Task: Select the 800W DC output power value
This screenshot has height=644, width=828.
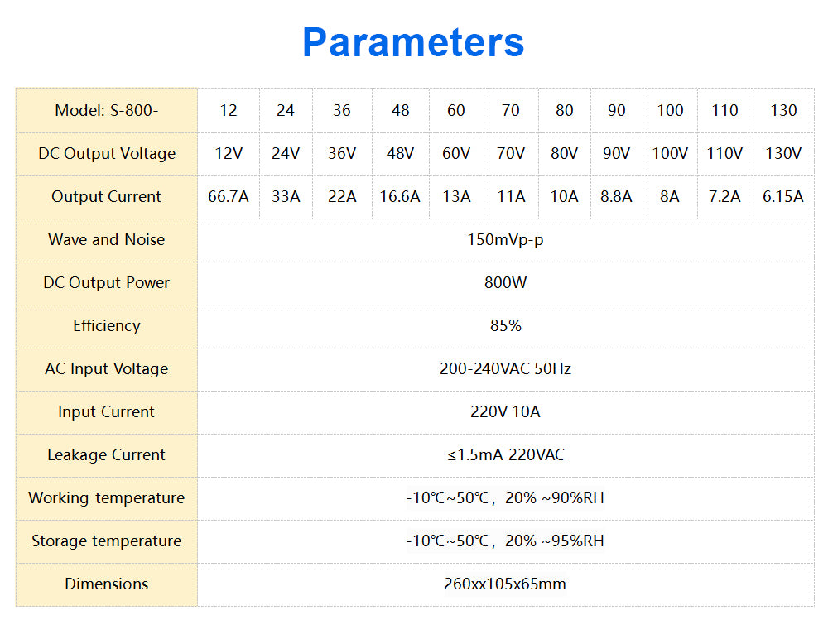Action: tap(505, 282)
